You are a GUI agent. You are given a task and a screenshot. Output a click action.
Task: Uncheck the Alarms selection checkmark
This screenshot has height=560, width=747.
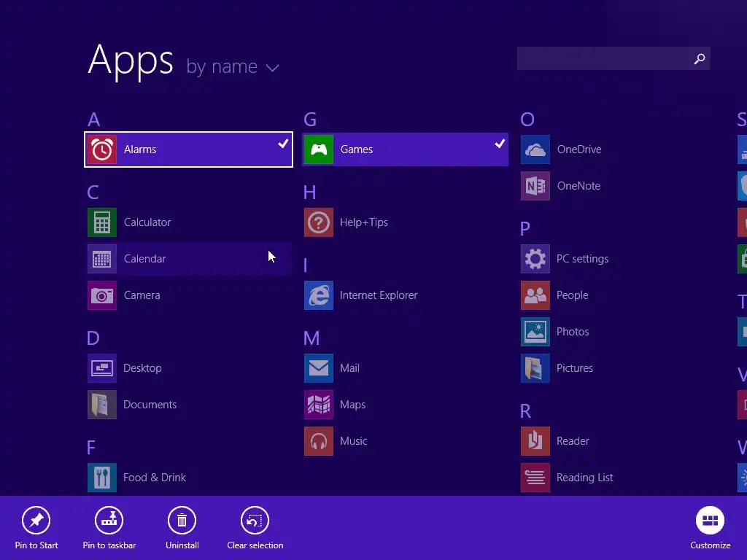pyautogui.click(x=284, y=144)
